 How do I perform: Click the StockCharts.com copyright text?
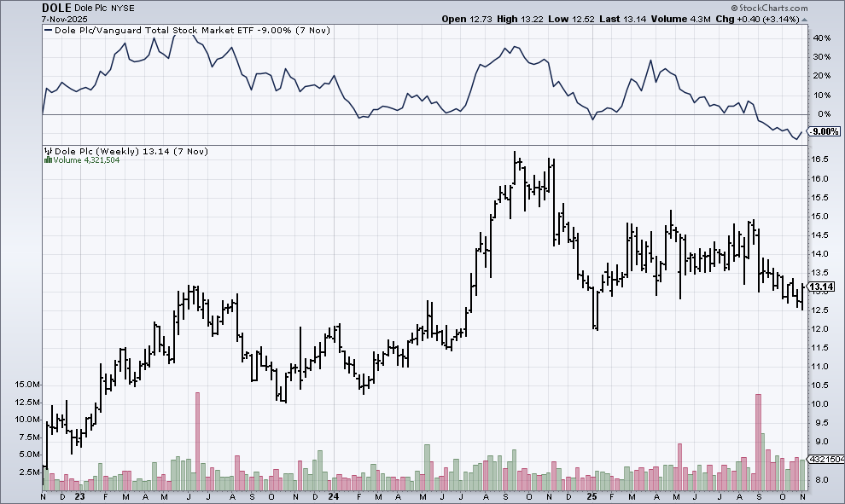770,8
